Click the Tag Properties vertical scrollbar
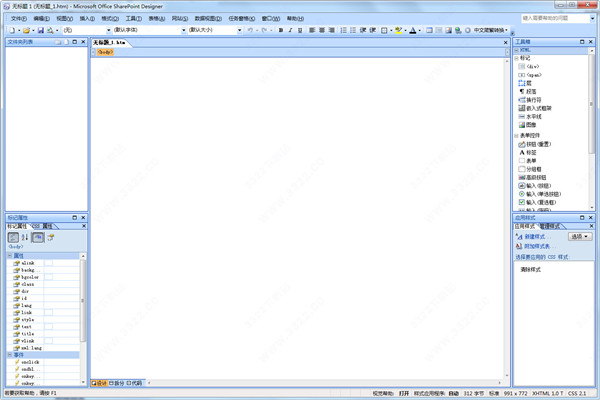 pyautogui.click(x=83, y=319)
